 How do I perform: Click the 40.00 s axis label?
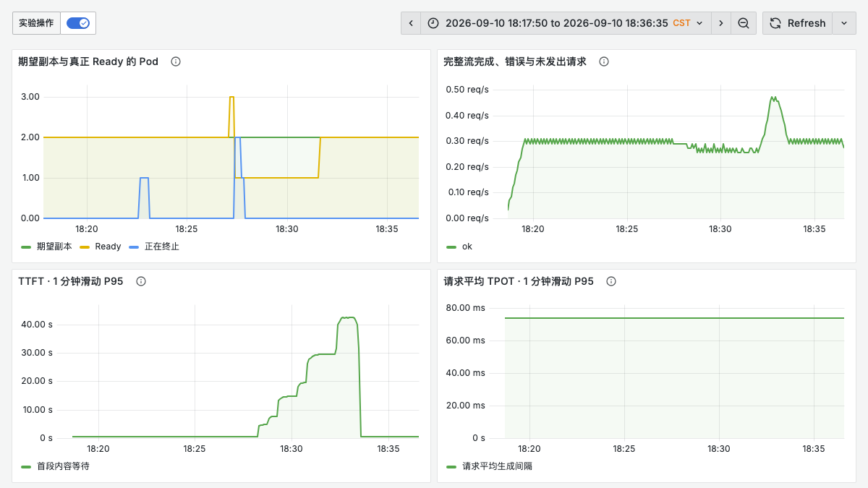(x=36, y=324)
